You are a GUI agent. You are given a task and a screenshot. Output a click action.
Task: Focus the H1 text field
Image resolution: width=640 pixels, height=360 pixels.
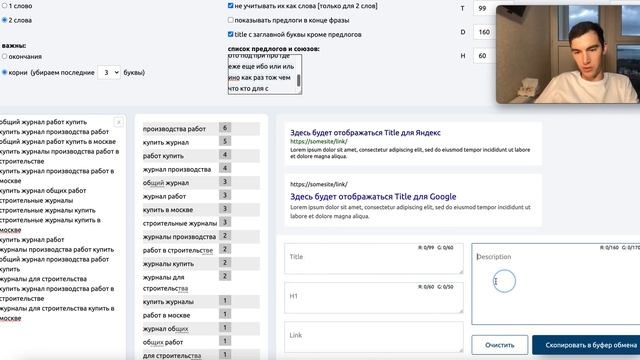point(374,298)
